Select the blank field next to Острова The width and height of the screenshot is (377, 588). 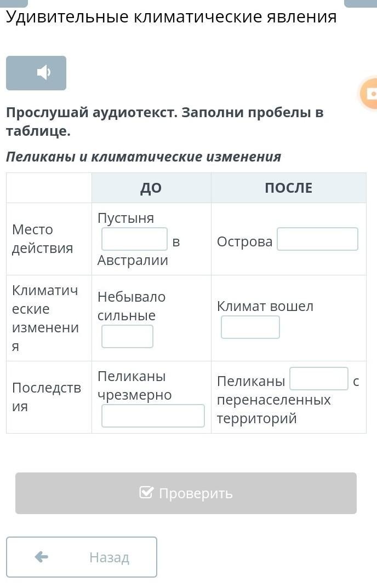pos(318,239)
